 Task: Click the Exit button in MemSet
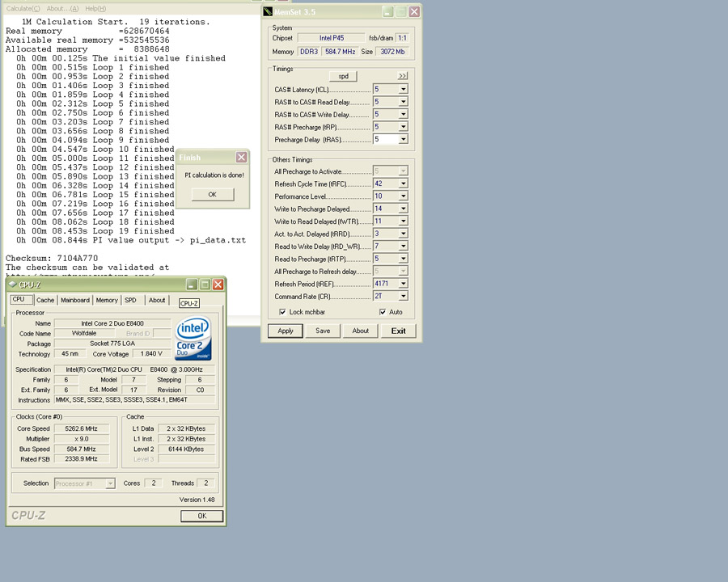tap(398, 331)
